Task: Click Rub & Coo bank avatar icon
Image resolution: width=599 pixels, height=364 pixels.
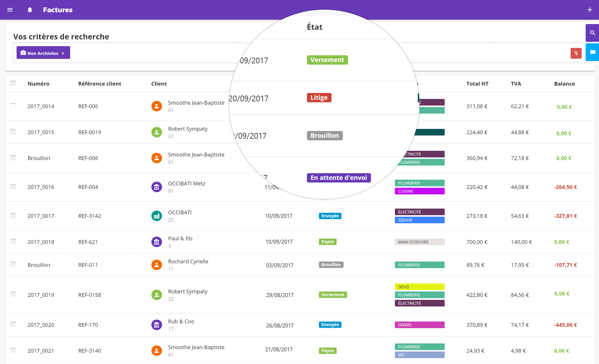Action: click(157, 325)
